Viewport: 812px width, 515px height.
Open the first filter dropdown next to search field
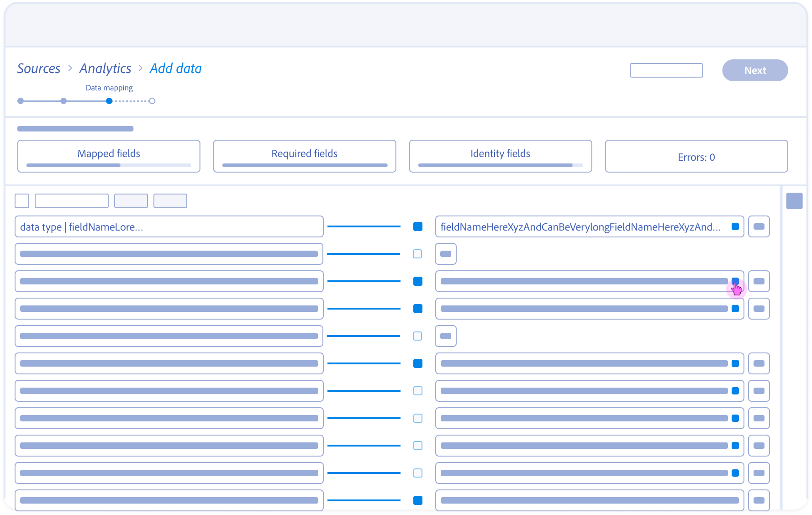[131, 201]
